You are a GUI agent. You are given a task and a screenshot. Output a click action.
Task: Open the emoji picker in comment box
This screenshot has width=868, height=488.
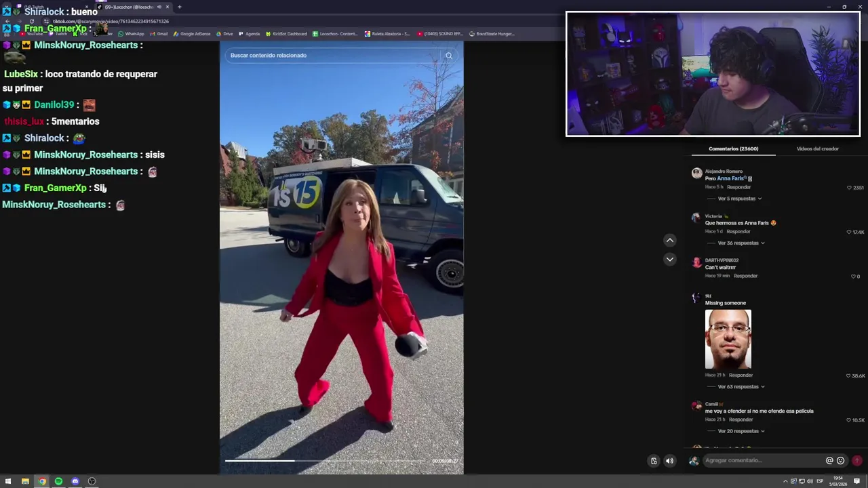coord(841,460)
